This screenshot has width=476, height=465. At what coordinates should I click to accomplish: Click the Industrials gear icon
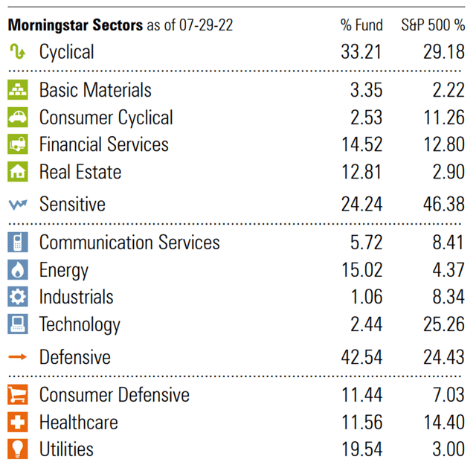click(x=18, y=296)
